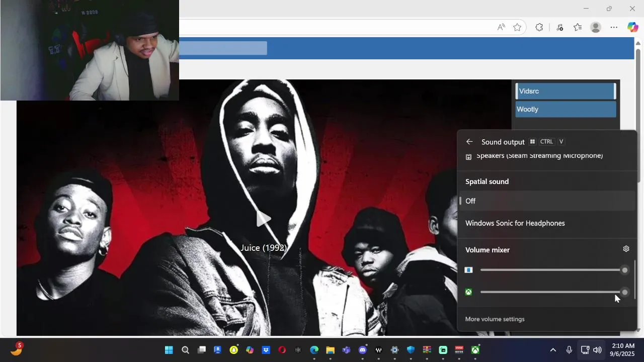Open taskbar Search
This screenshot has height=362, width=644.
point(185,350)
